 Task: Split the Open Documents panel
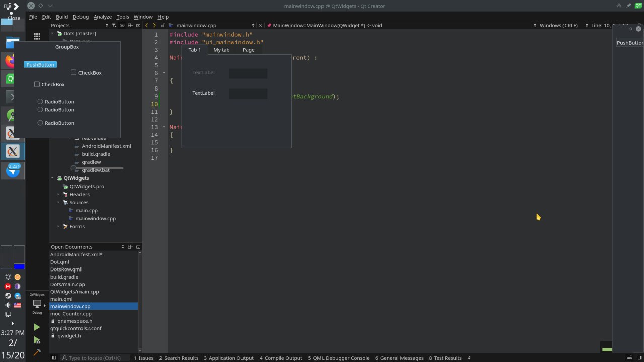[x=130, y=247]
